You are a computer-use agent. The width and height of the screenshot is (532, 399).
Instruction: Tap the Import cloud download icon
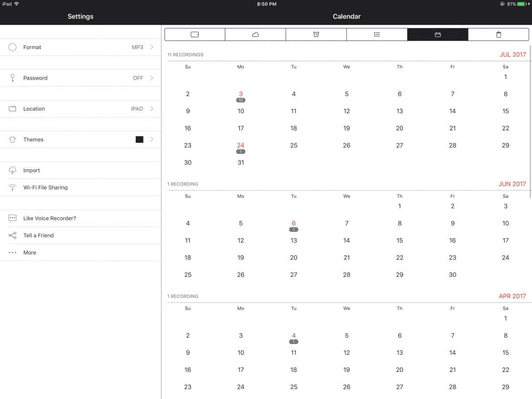coord(12,170)
